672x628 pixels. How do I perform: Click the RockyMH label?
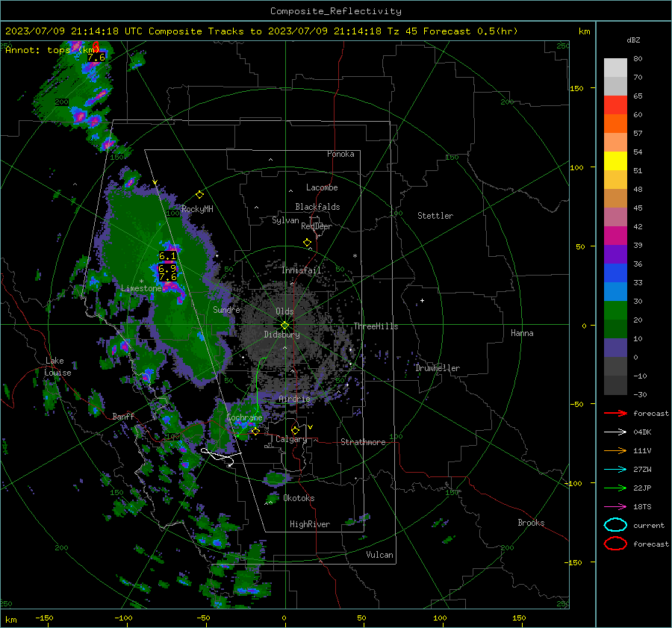coord(197,209)
